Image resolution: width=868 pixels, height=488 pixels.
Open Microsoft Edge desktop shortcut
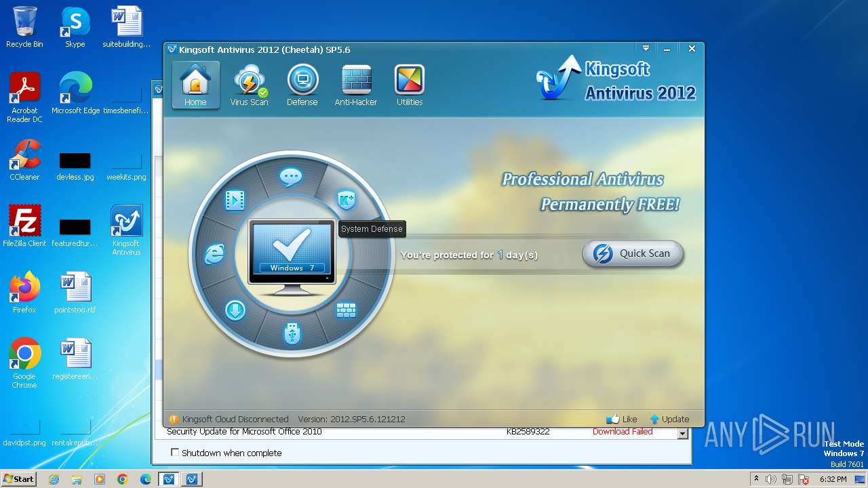[x=75, y=93]
